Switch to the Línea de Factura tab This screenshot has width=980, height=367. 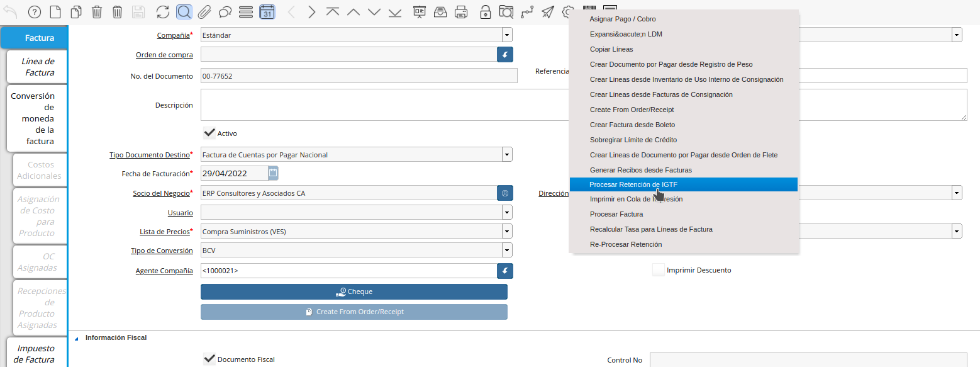pyautogui.click(x=36, y=67)
